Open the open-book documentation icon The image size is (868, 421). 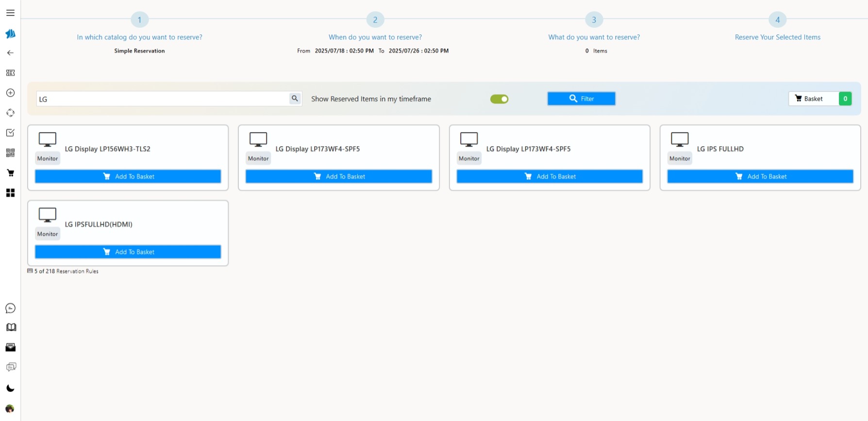point(11,327)
